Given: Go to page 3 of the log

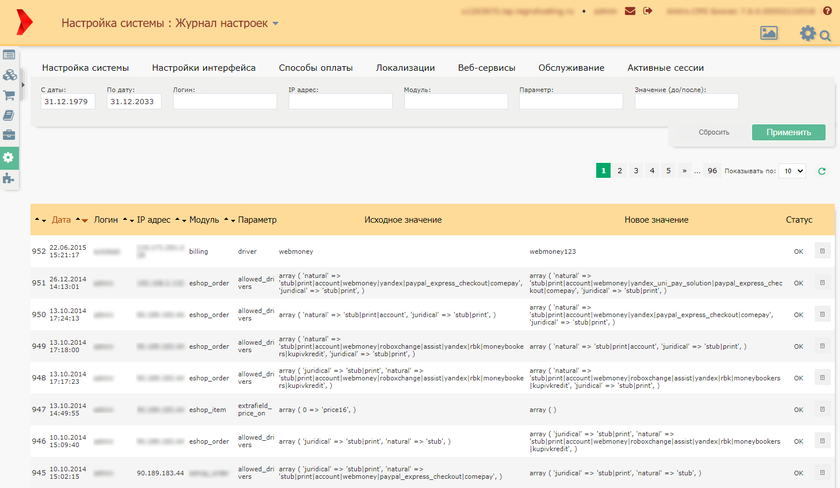Looking at the screenshot, I should [636, 171].
